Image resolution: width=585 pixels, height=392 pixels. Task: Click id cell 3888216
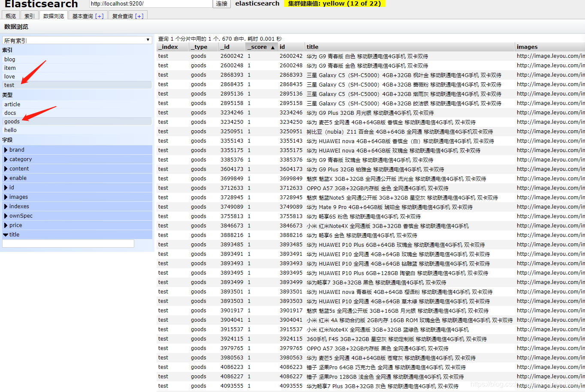pos(291,235)
